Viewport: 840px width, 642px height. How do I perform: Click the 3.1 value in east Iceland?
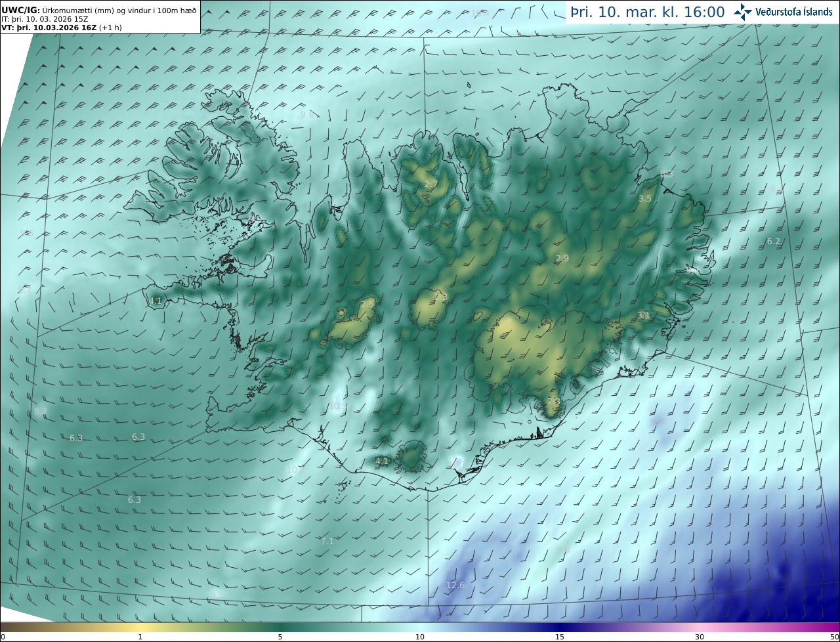pos(644,316)
